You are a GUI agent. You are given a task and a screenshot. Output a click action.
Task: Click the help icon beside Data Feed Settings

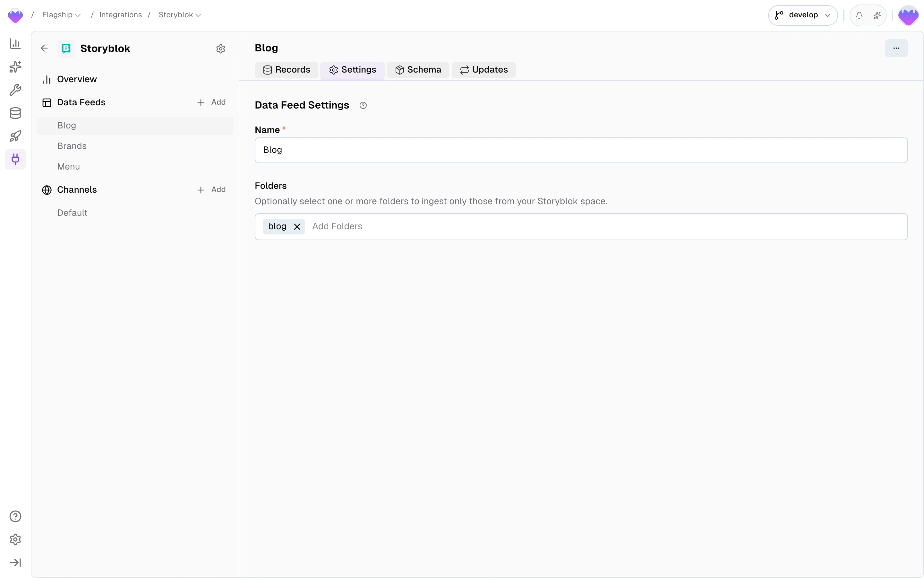click(x=363, y=106)
